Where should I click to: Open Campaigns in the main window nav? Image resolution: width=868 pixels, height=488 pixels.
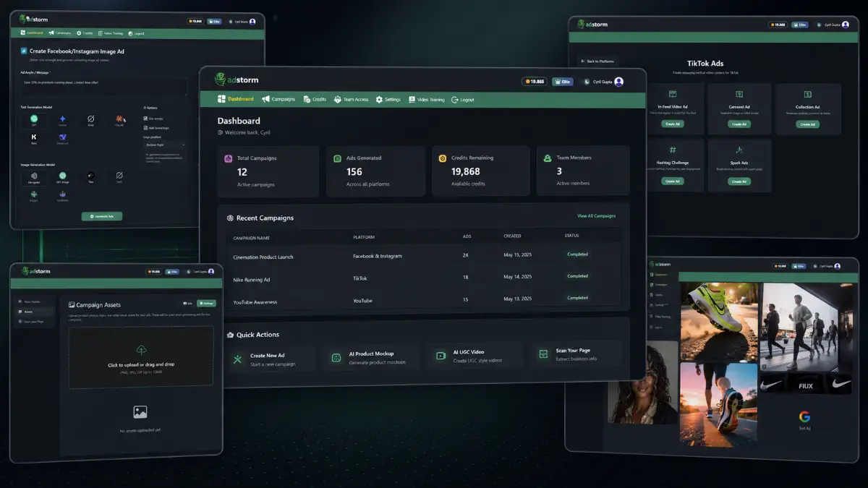278,99
